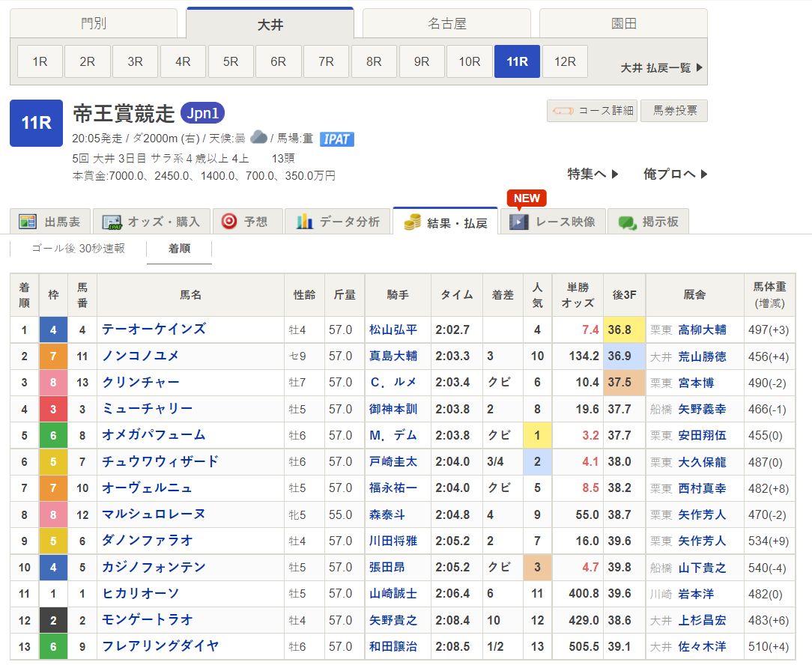
Task: Expand the 特集へ arrow link
Action: [593, 174]
